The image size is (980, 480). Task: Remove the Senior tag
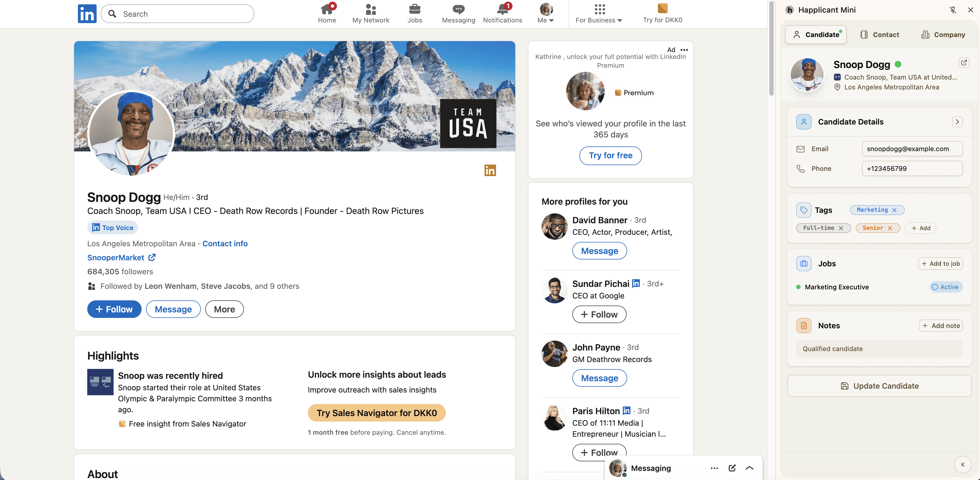[x=890, y=228]
